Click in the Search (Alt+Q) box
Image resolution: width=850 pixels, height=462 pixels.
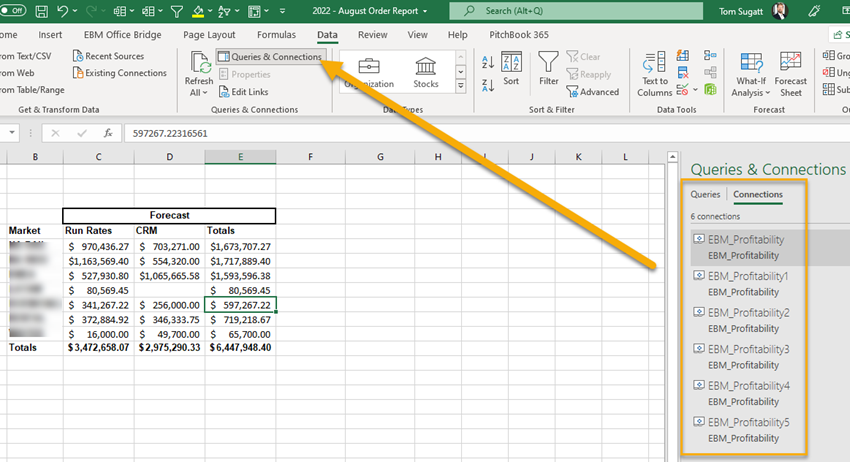(576, 11)
